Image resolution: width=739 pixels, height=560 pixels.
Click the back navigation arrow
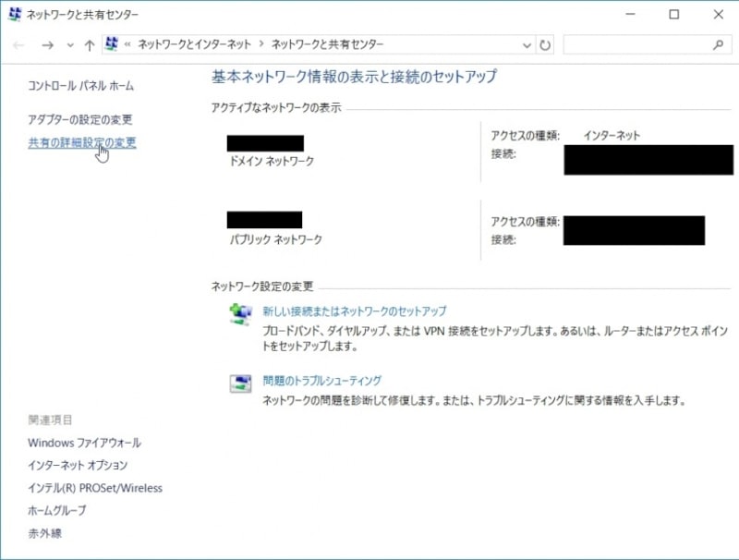18,43
